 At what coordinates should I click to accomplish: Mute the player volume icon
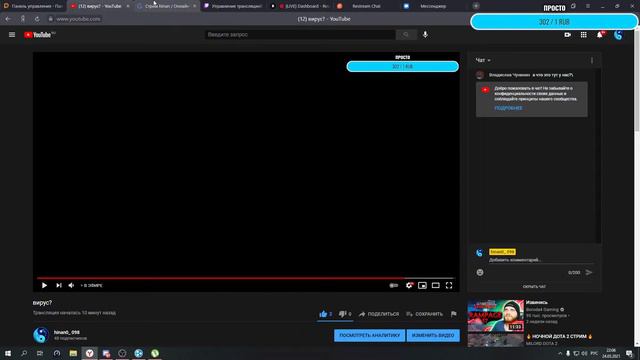click(71, 285)
